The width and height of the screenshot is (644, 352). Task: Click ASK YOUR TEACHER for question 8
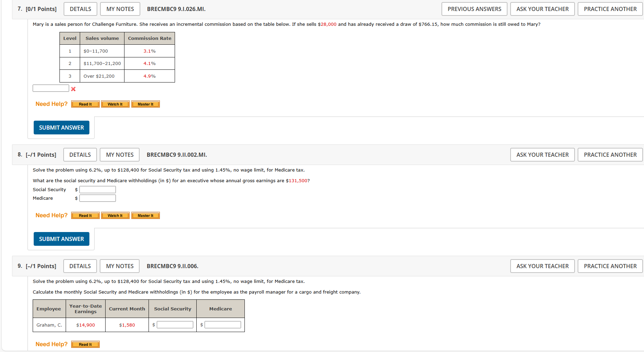pyautogui.click(x=542, y=155)
